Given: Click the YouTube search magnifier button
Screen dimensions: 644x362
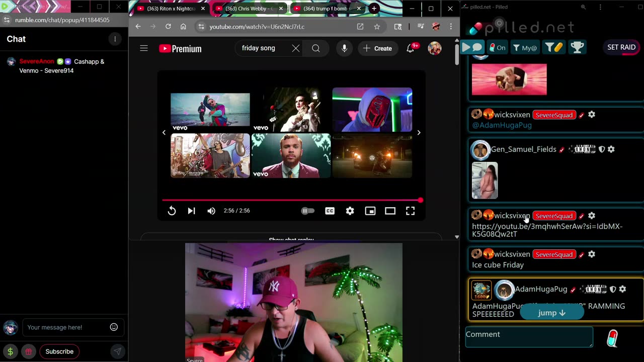Looking at the screenshot, I should (x=316, y=48).
